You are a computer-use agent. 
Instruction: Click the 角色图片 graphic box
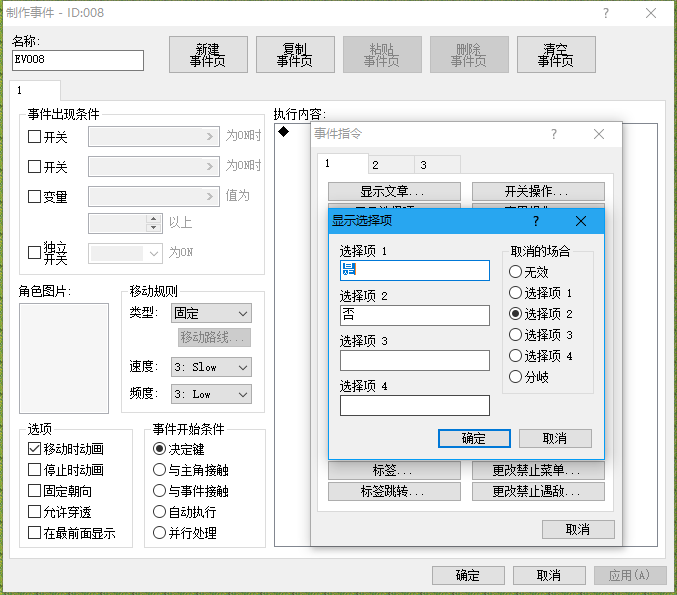tap(64, 358)
